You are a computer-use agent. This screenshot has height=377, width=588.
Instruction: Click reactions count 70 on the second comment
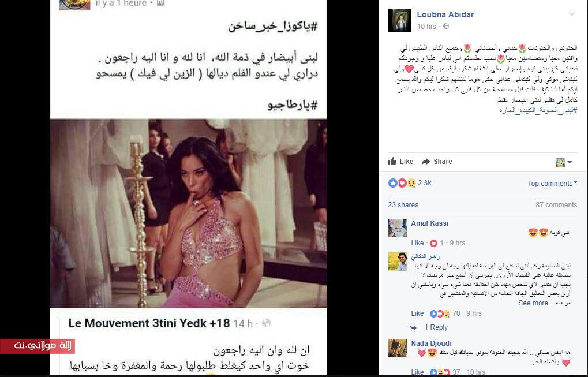(x=456, y=313)
